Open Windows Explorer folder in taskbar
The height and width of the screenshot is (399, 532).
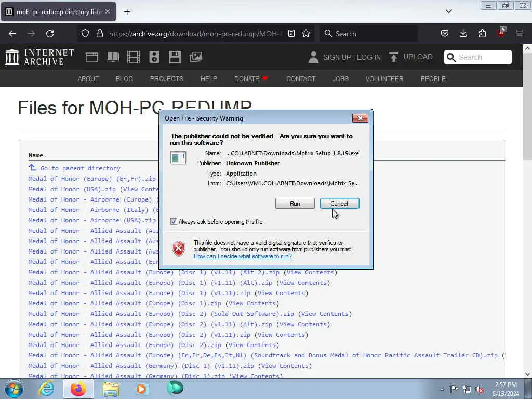click(x=111, y=389)
